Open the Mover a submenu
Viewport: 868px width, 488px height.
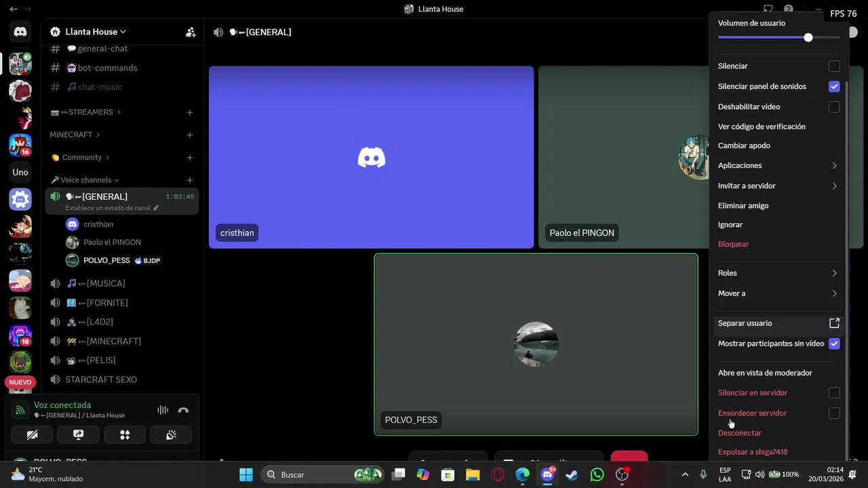pos(778,293)
